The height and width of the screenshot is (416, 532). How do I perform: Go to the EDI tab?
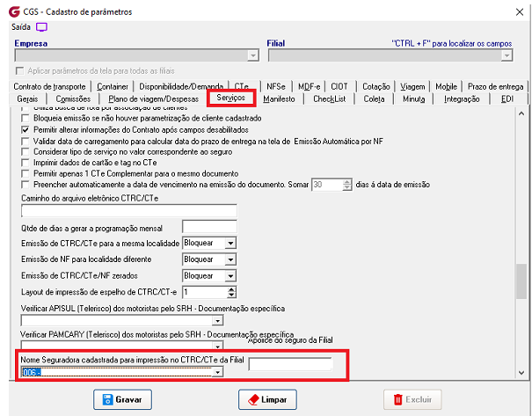tap(506, 99)
